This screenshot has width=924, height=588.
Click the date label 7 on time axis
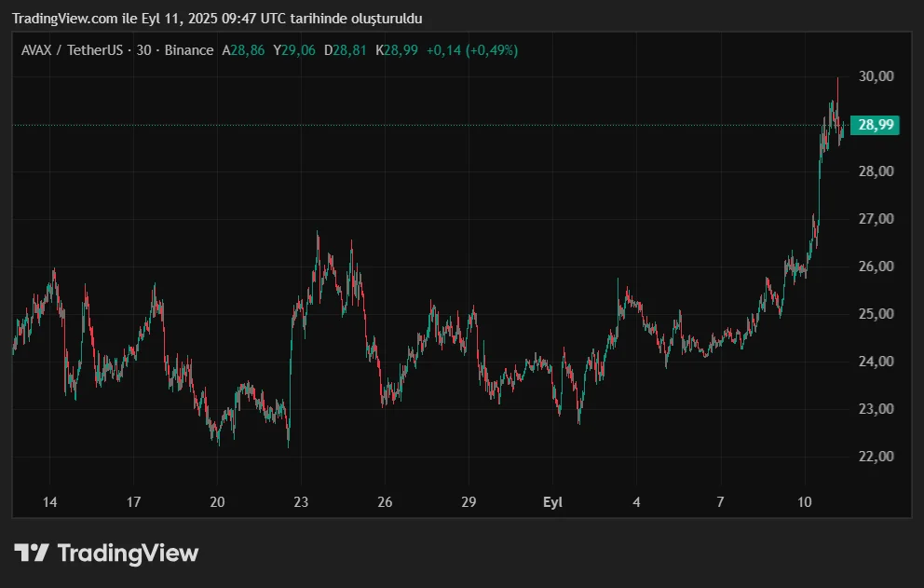click(x=720, y=502)
